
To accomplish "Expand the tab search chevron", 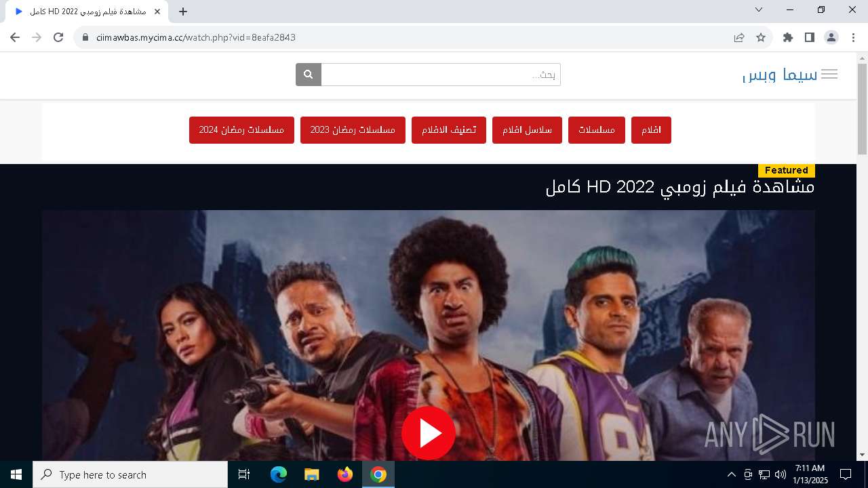I will [x=759, y=9].
